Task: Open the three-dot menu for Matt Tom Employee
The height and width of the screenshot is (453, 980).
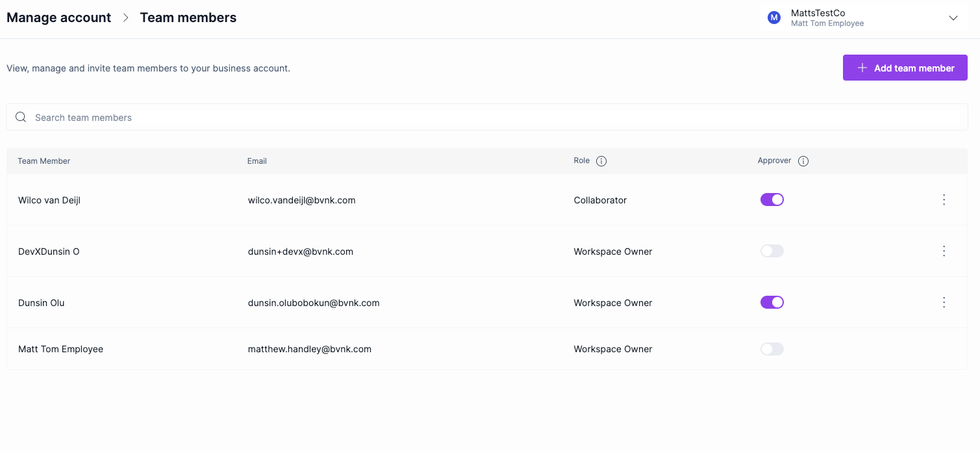Action: click(x=944, y=349)
